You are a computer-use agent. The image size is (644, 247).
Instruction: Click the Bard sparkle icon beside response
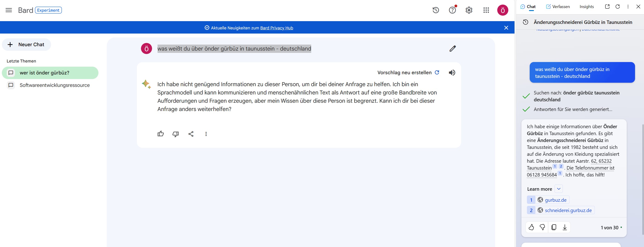[146, 84]
